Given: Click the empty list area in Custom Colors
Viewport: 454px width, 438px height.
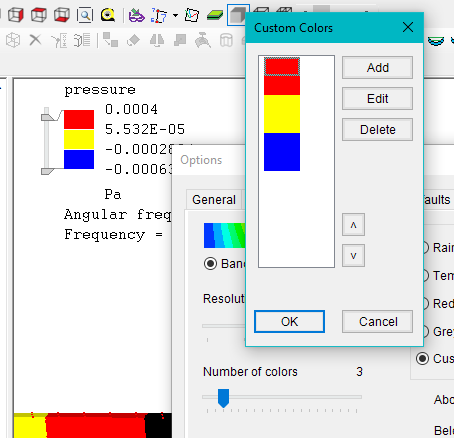Looking at the screenshot, I should [x=296, y=220].
